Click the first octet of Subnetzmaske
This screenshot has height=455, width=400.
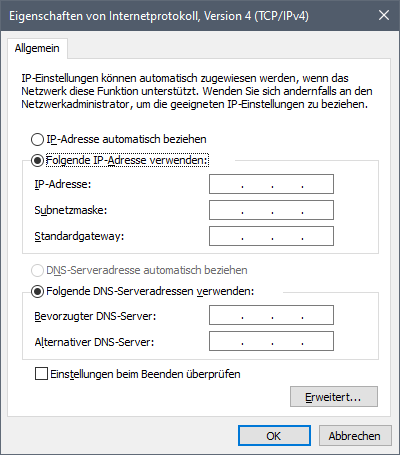tap(225, 210)
